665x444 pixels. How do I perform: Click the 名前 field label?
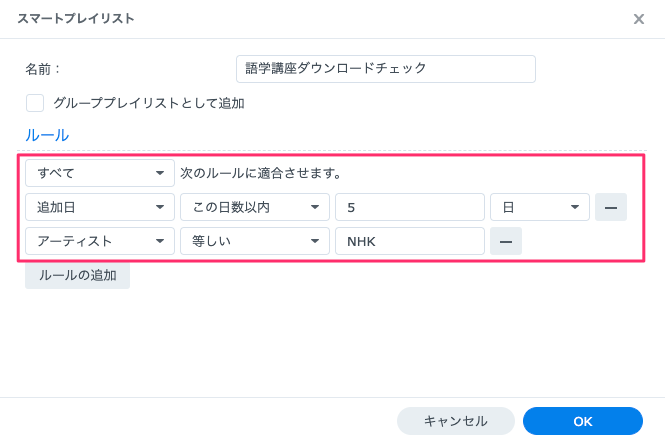pos(43,69)
